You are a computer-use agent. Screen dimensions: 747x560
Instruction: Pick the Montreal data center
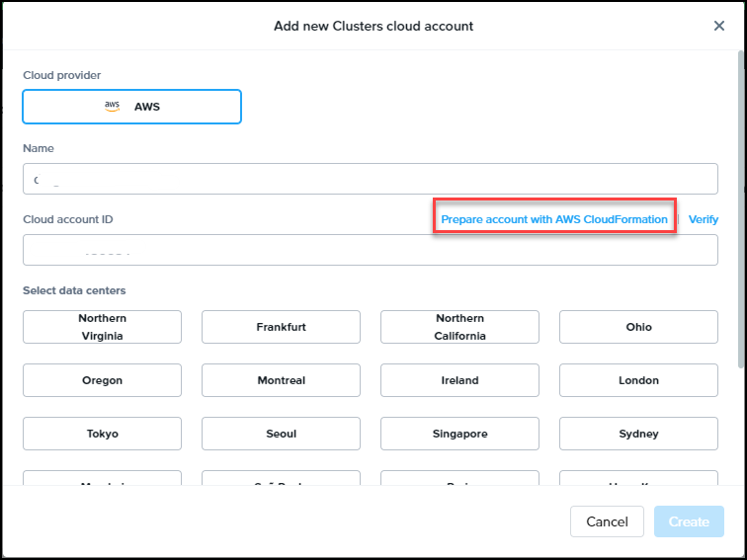point(281,380)
